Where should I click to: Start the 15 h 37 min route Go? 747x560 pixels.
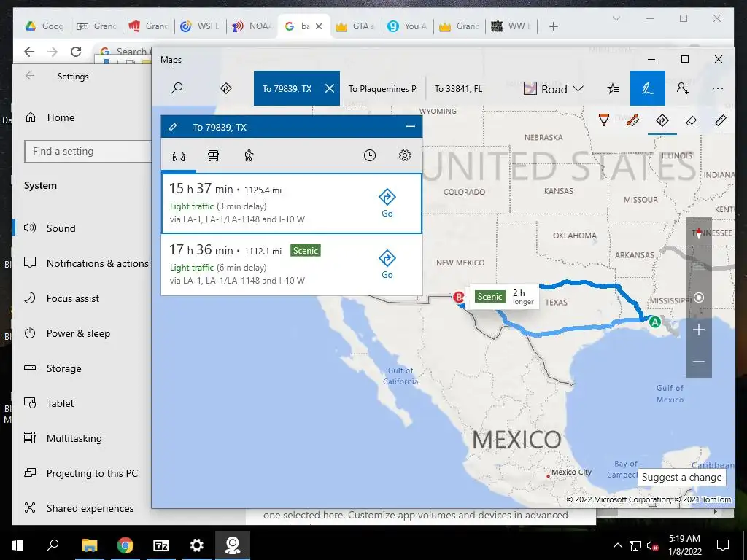pos(387,203)
